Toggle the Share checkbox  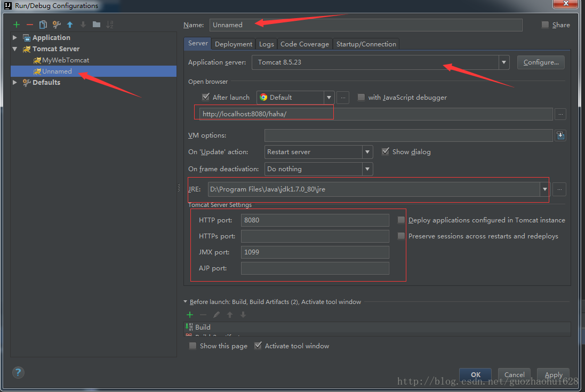coord(545,25)
